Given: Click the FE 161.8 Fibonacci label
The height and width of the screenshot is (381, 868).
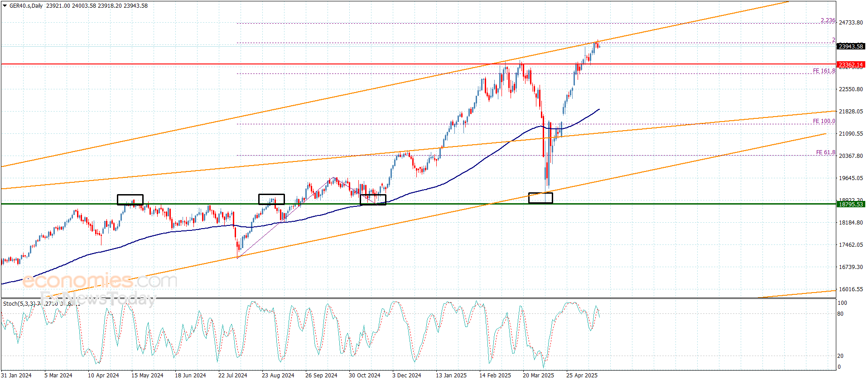Looking at the screenshot, I should 824,71.
